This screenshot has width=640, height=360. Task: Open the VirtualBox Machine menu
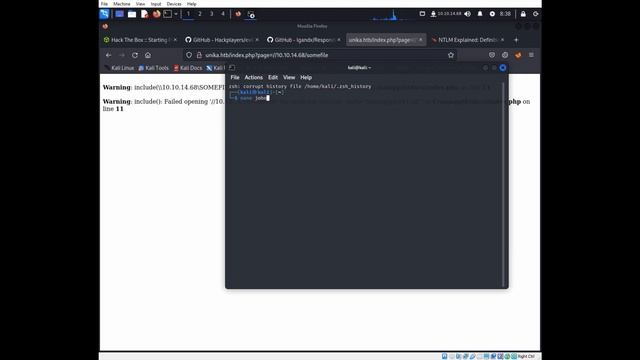(x=122, y=4)
